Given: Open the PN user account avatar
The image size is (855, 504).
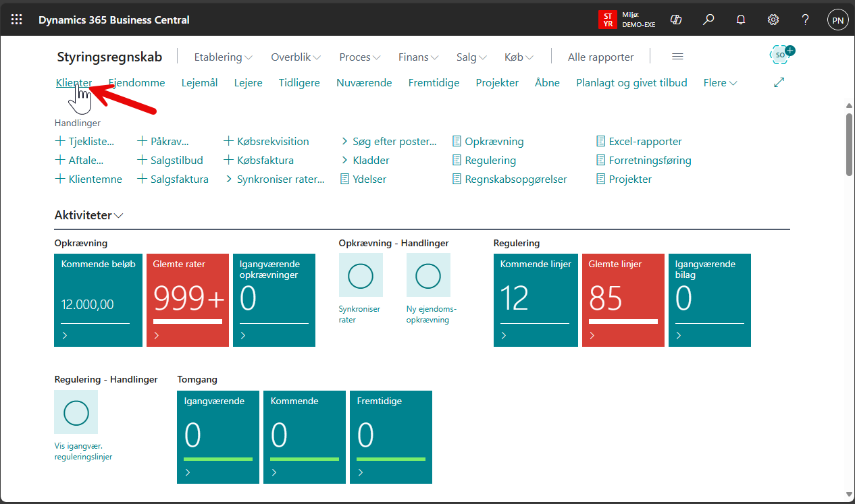Looking at the screenshot, I should coord(837,20).
